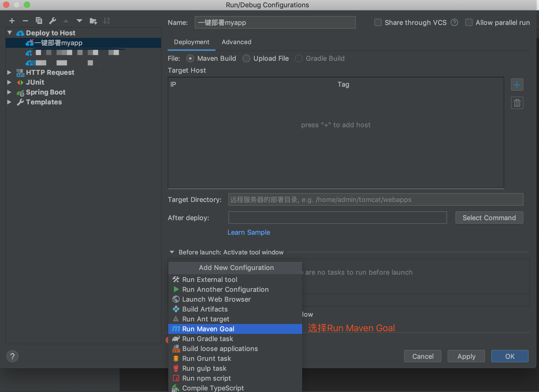Click the Target Directory input field

375,200
